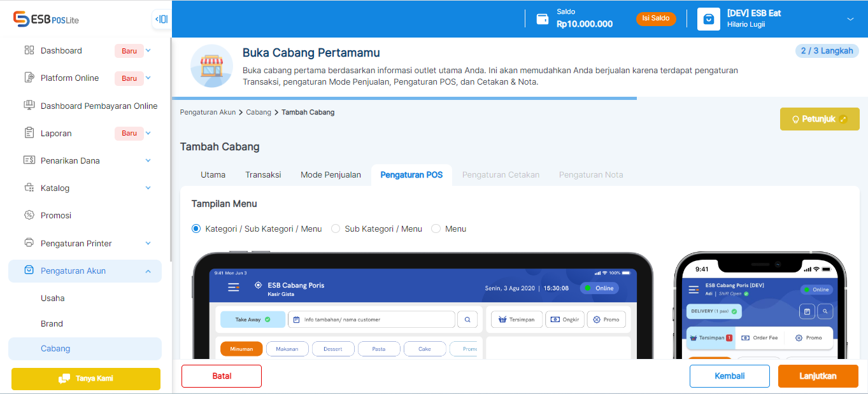Image resolution: width=868 pixels, height=394 pixels.
Task: Click the Minuman category in tablet preview
Action: click(x=241, y=349)
